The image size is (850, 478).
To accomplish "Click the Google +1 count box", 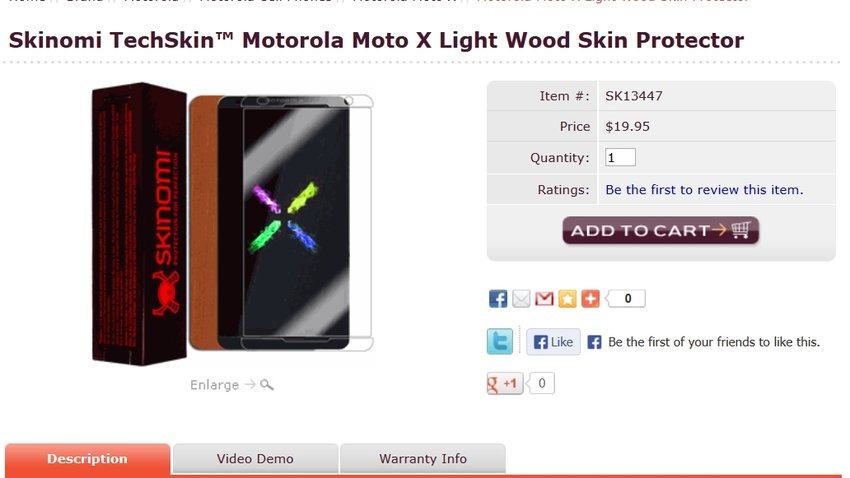I will coord(541,384).
